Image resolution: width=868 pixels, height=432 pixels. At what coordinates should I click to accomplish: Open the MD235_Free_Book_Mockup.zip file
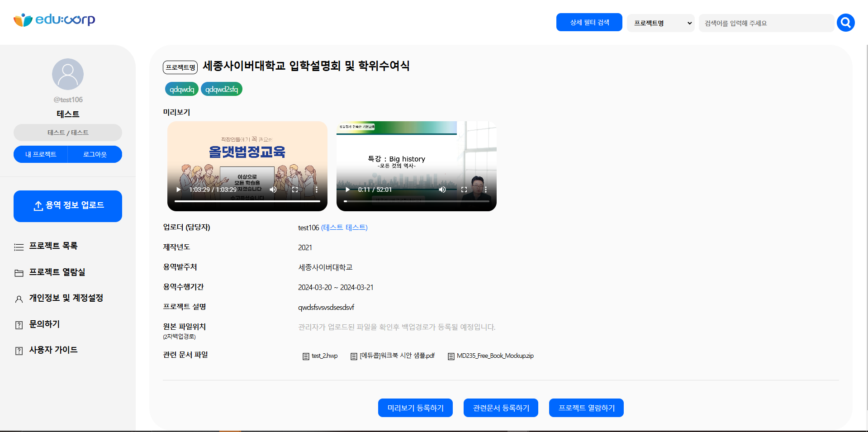(x=494, y=356)
